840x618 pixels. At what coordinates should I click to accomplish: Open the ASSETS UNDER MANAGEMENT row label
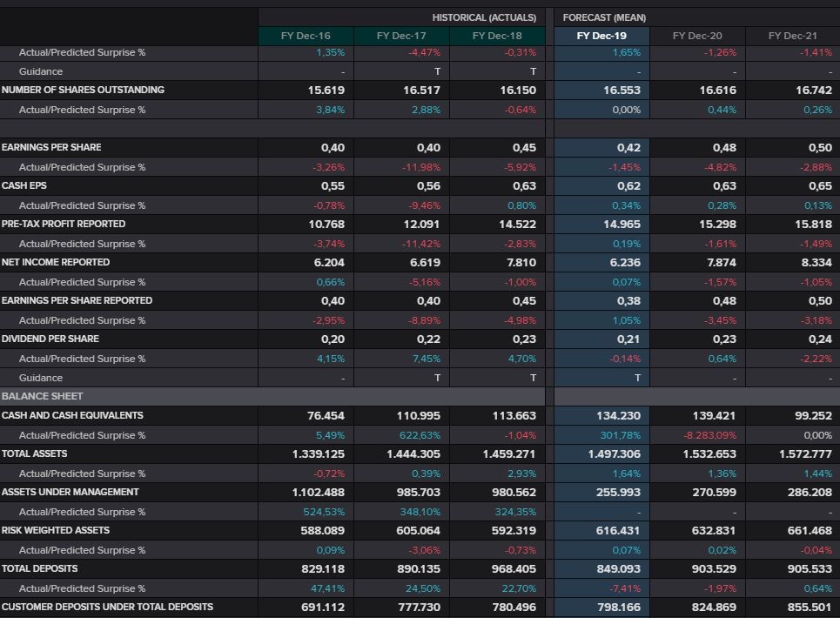coord(70,492)
